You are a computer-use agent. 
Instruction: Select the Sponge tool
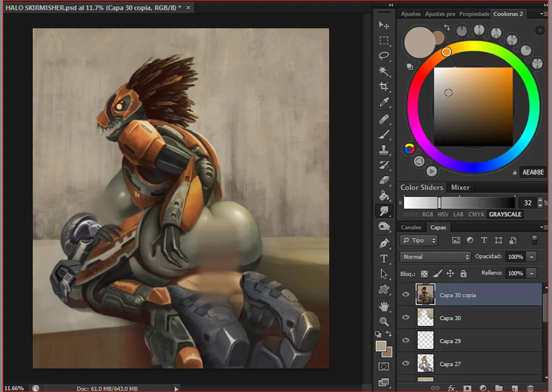point(384,226)
